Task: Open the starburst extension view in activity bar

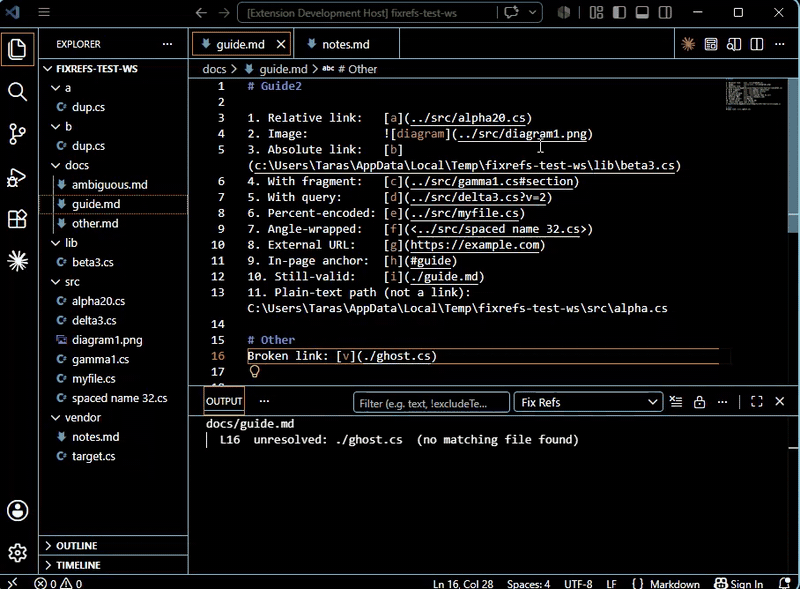Action: (17, 261)
